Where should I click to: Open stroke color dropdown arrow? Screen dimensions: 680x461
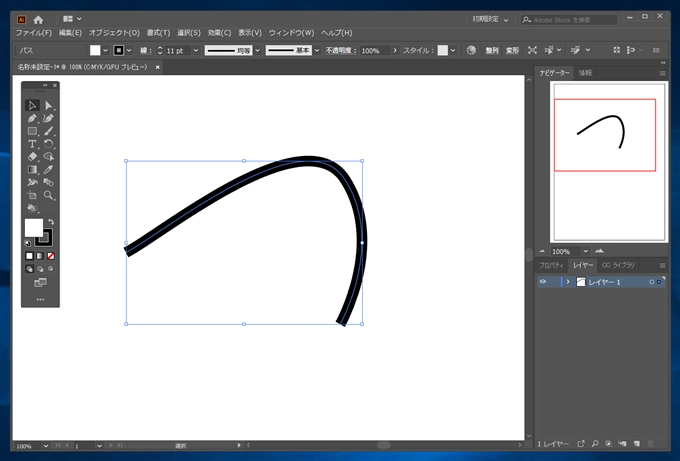pyautogui.click(x=129, y=50)
